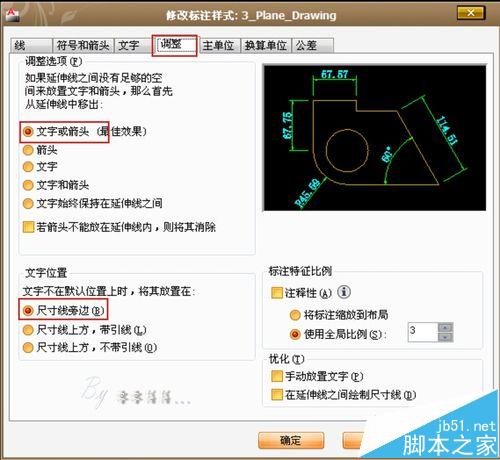This screenshot has width=500, height=460.
Task: Select the 文字和箭头 radio option
Action: tap(28, 185)
